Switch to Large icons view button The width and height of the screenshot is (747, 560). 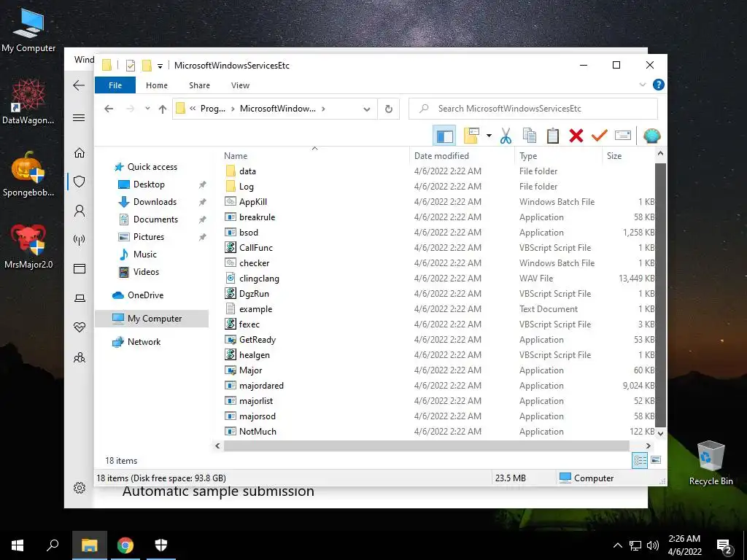656,460
